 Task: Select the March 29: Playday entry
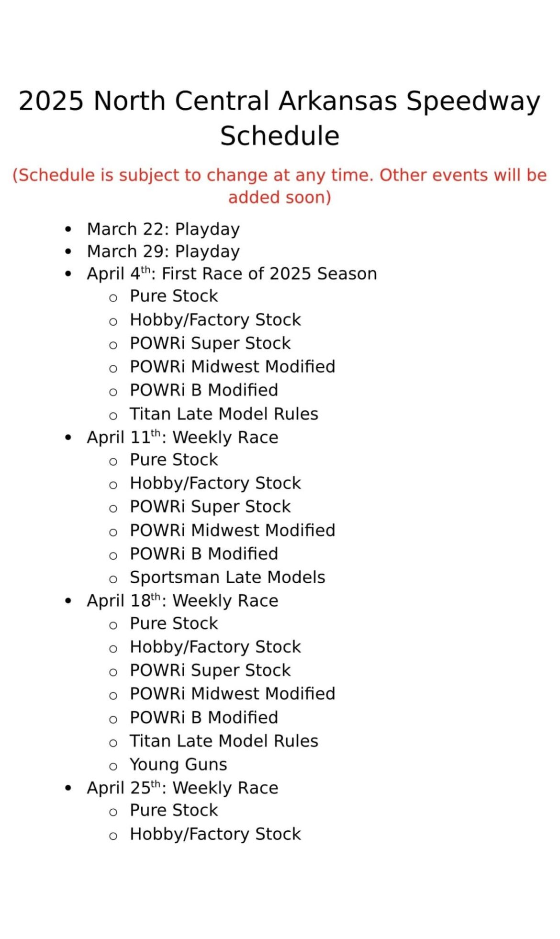[163, 251]
